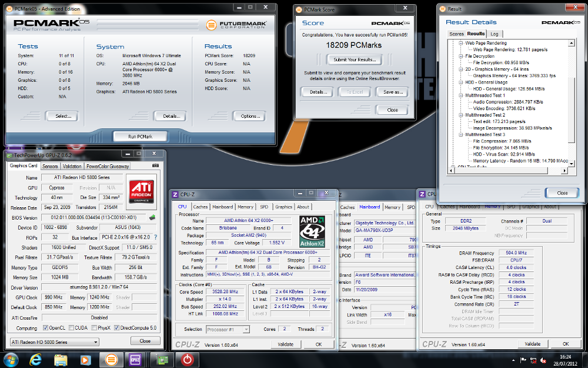
Task: Launch Internet Explorer from the taskbar
Action: coord(35,360)
